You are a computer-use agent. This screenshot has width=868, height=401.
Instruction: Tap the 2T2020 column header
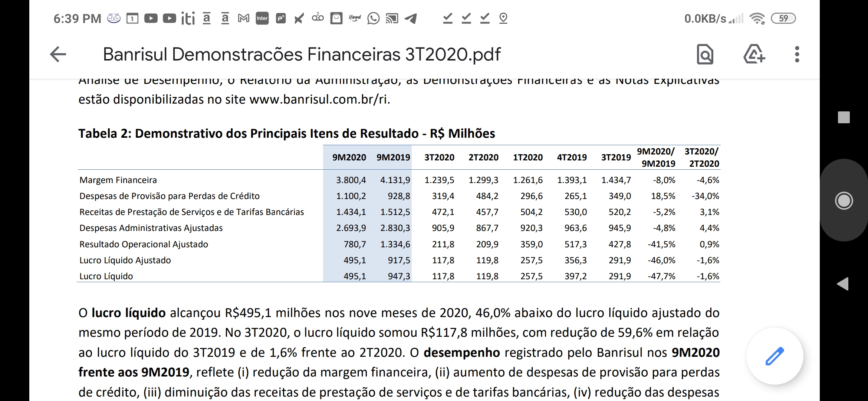click(x=483, y=157)
